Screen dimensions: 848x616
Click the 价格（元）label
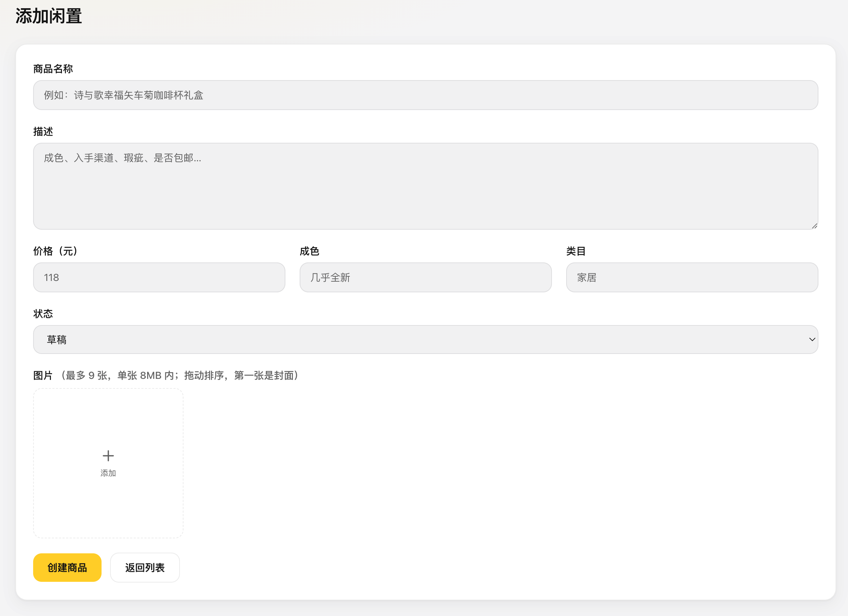(x=55, y=251)
